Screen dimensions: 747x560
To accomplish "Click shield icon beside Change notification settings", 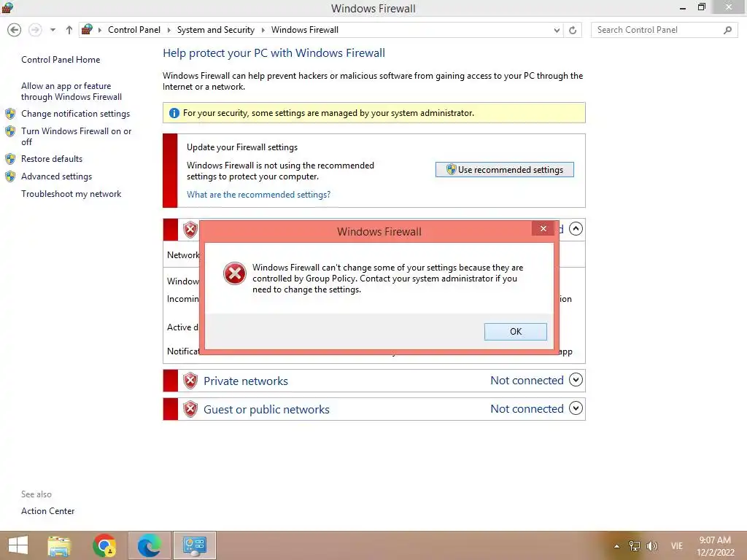I will click(10, 113).
